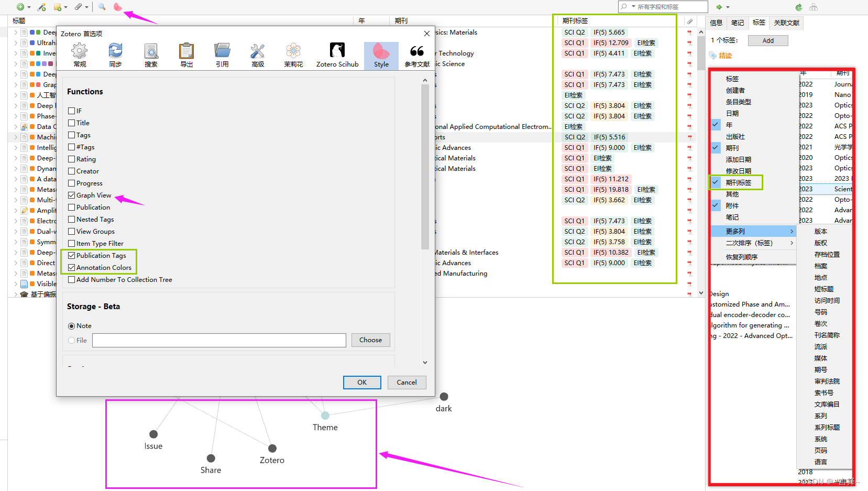The height and width of the screenshot is (491, 868).
Task: Open the 同步 sync preferences pane
Action: [x=115, y=55]
